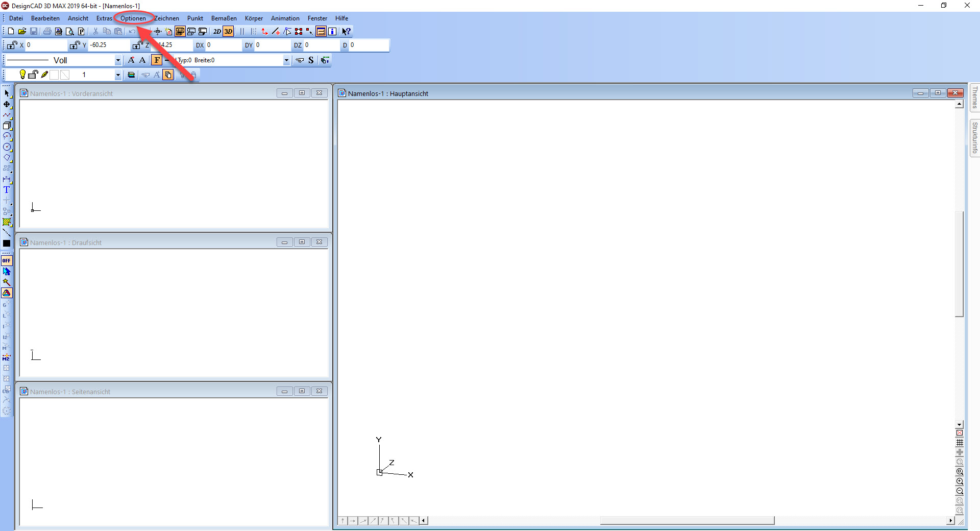Image resolution: width=980 pixels, height=531 pixels.
Task: Open the Optionen menu
Action: pos(133,18)
